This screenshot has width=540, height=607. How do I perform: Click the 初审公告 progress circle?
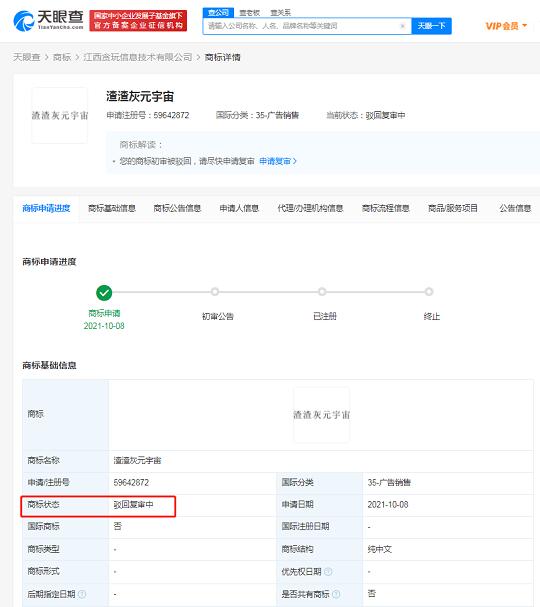point(215,291)
